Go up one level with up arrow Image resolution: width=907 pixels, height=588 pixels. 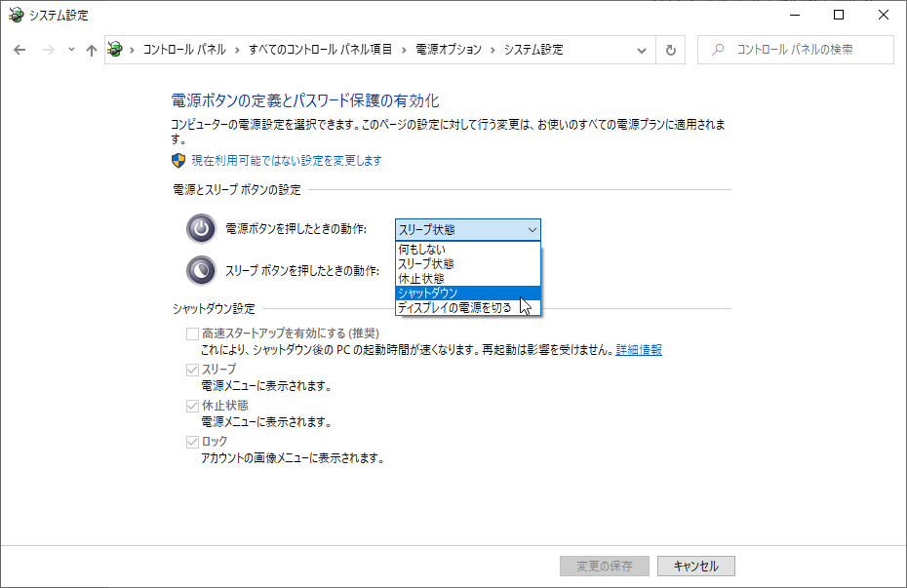[x=92, y=50]
